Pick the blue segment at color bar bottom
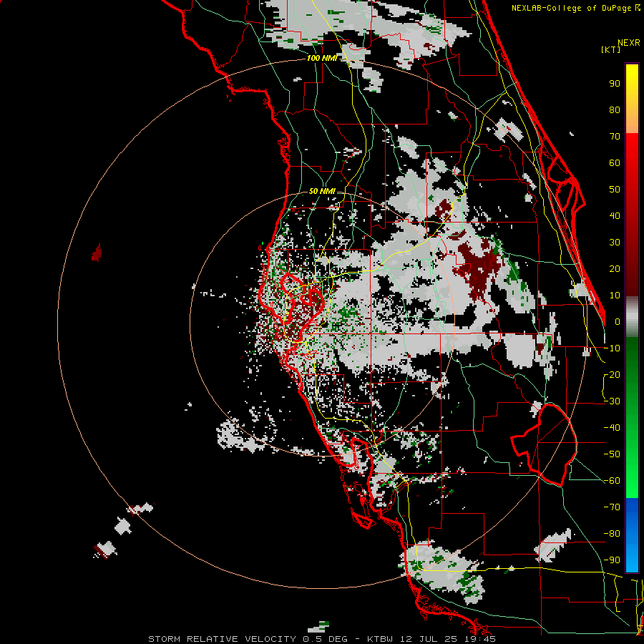Viewport: 644px width, 644px height. point(632,535)
